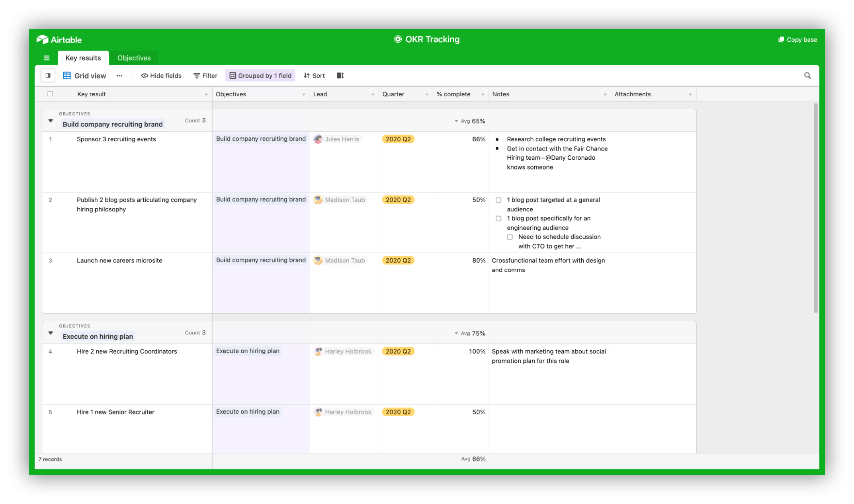
Task: Open the Lead dropdown for row 5
Action: pyautogui.click(x=342, y=412)
